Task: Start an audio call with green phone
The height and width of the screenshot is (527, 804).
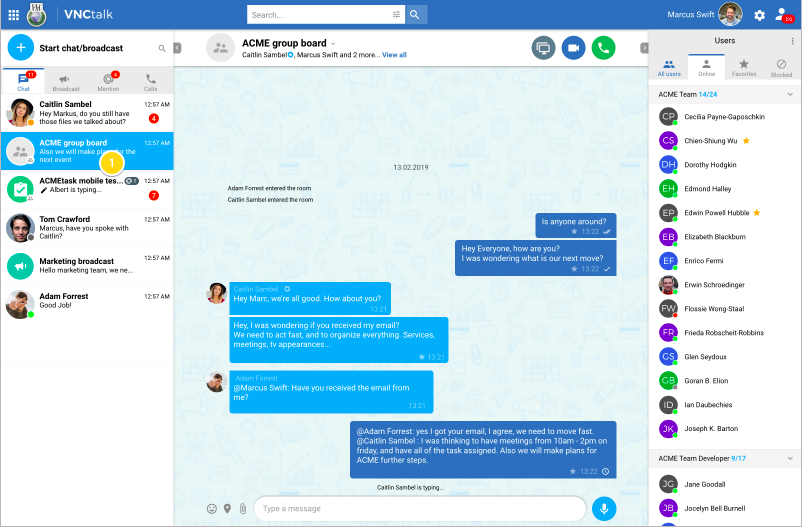Action: tap(604, 48)
